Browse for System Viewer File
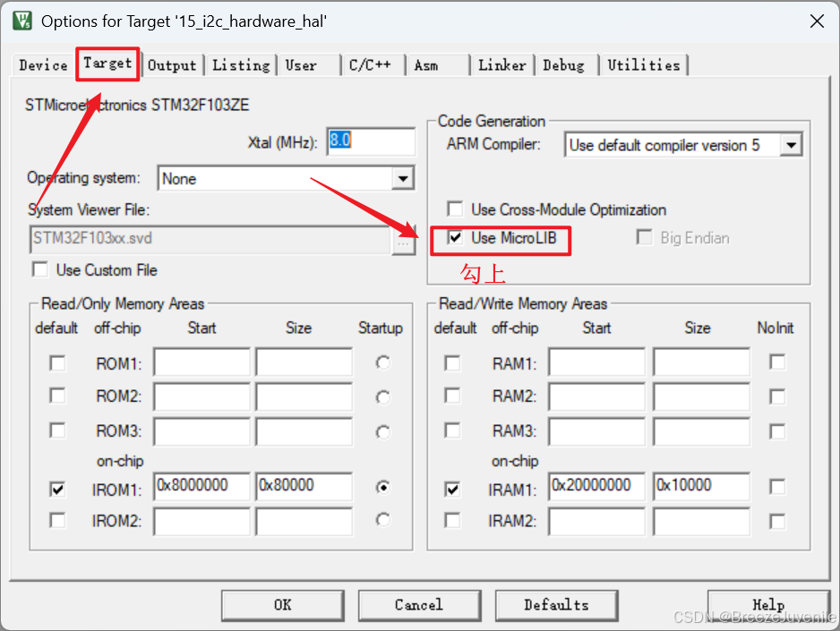840x631 pixels. [403, 242]
